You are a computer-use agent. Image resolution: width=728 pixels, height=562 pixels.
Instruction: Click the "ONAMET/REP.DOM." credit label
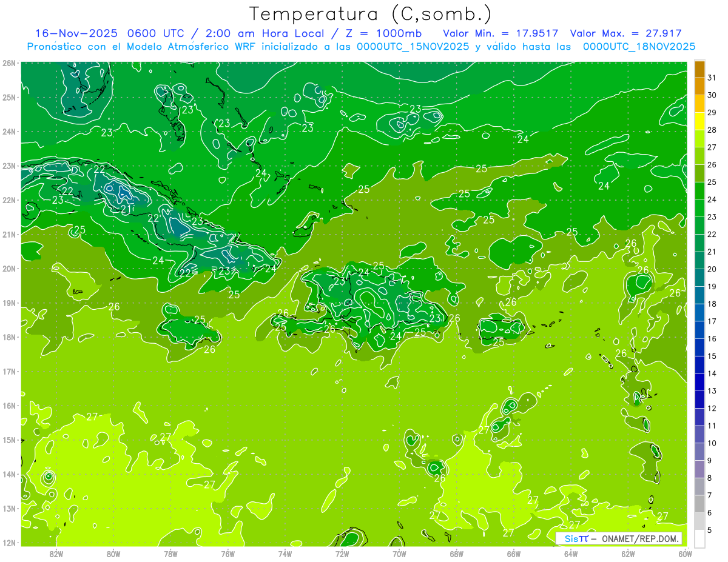640,538
